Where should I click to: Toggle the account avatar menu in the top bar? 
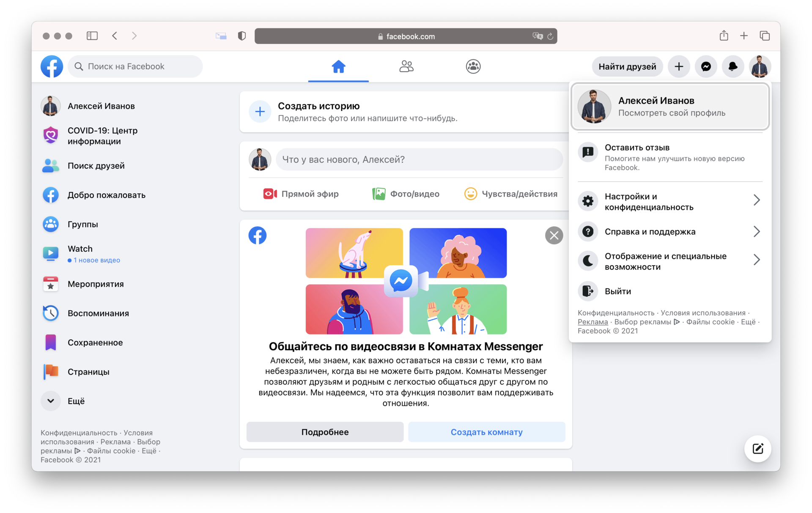point(760,66)
